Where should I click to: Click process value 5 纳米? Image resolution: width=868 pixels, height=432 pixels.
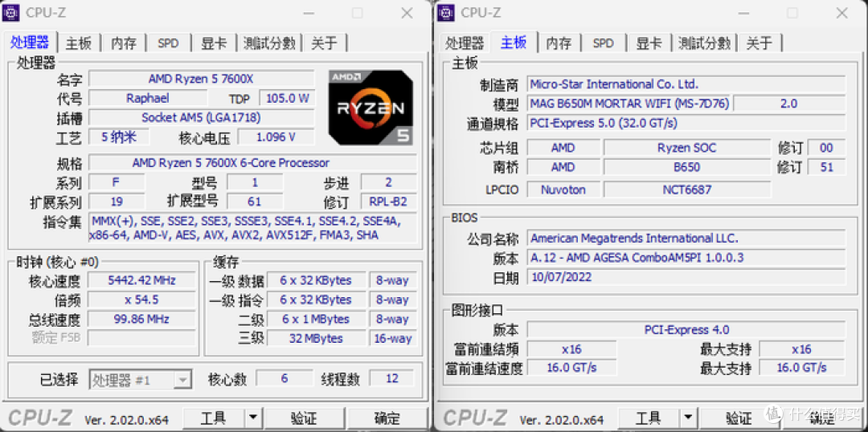(x=119, y=137)
